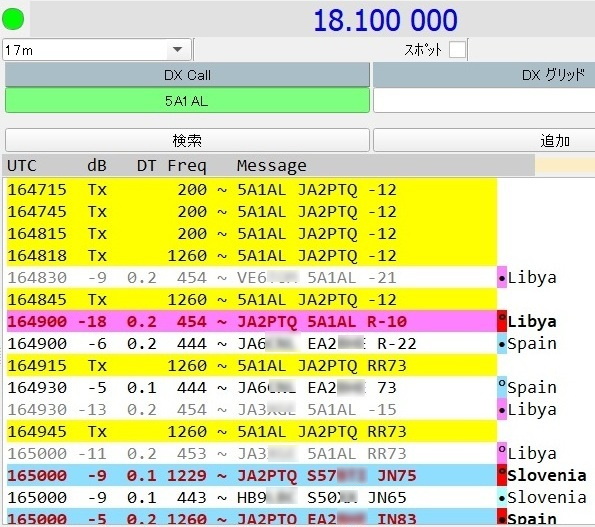Click the blue Spain dot at 164900

click(x=502, y=344)
